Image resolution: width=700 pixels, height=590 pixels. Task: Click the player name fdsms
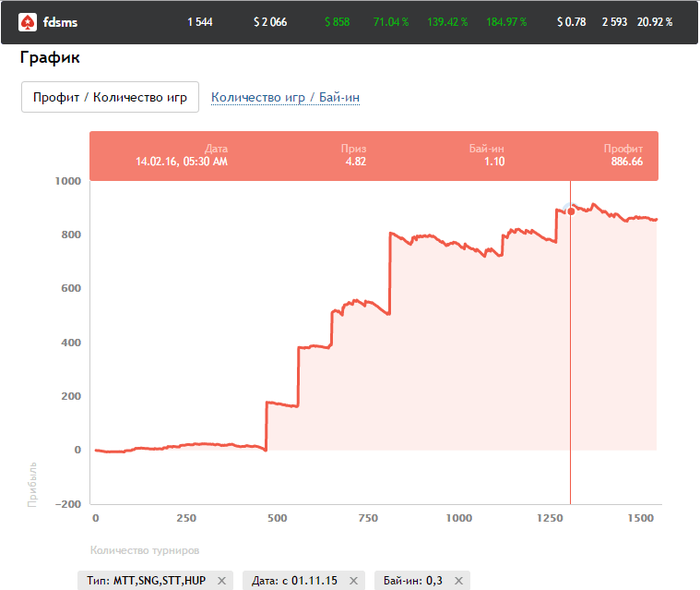point(60,22)
